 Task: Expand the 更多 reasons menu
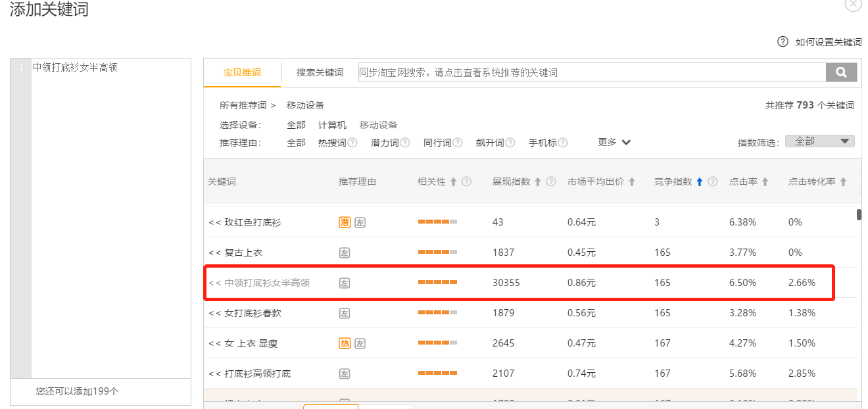(x=614, y=142)
